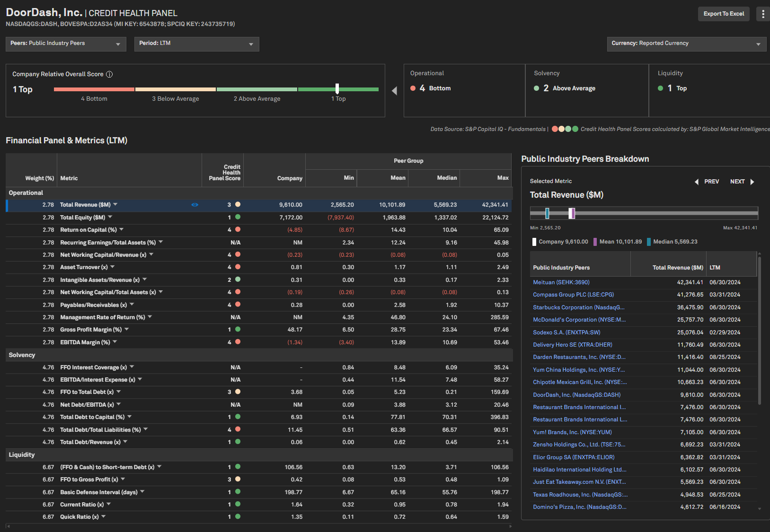Expand the Current Ratio (x) metric arrow

(109, 504)
